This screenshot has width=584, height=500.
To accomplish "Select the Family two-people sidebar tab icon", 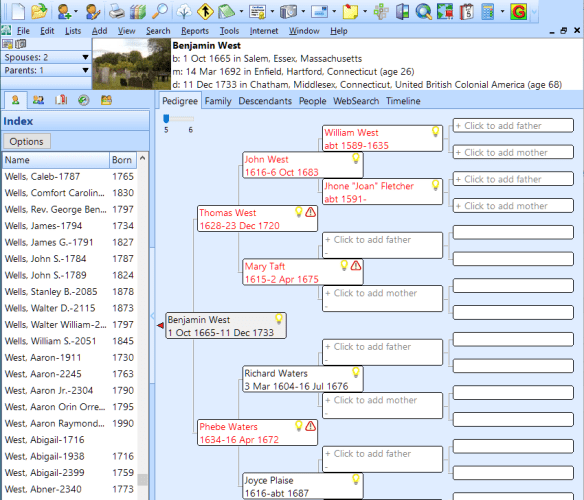I will 38,100.
